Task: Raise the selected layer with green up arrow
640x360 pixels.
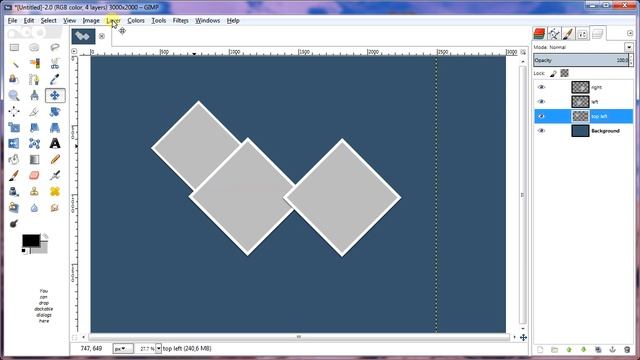Action: click(x=569, y=350)
